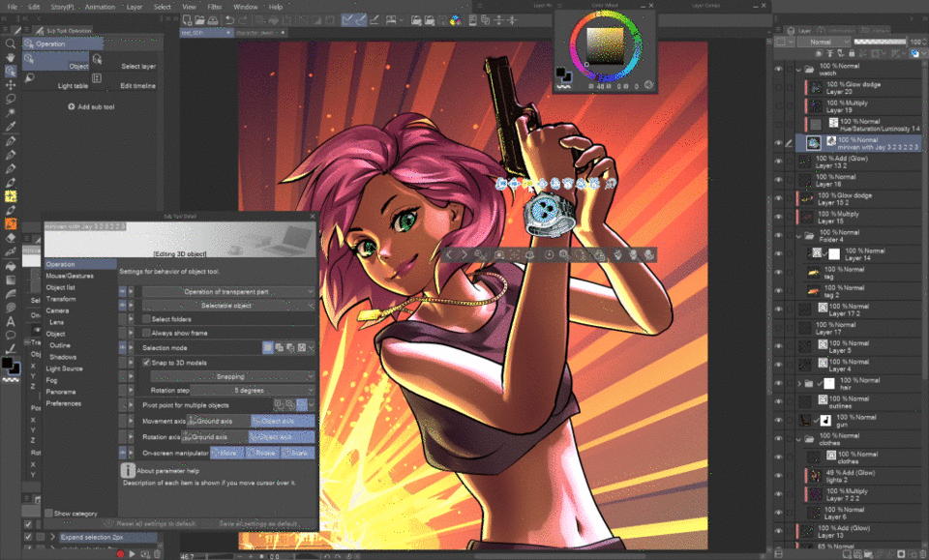Select the Balloon tool
The image size is (929, 560).
click(x=10, y=336)
